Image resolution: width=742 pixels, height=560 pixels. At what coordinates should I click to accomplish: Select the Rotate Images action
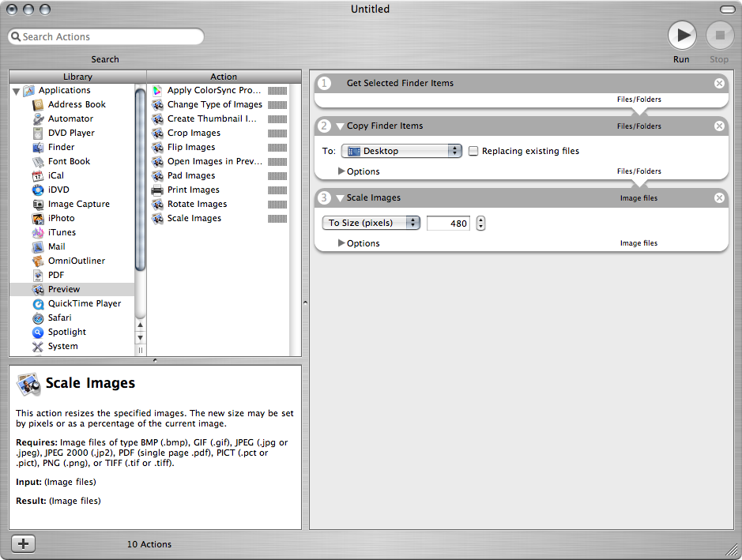tap(219, 204)
